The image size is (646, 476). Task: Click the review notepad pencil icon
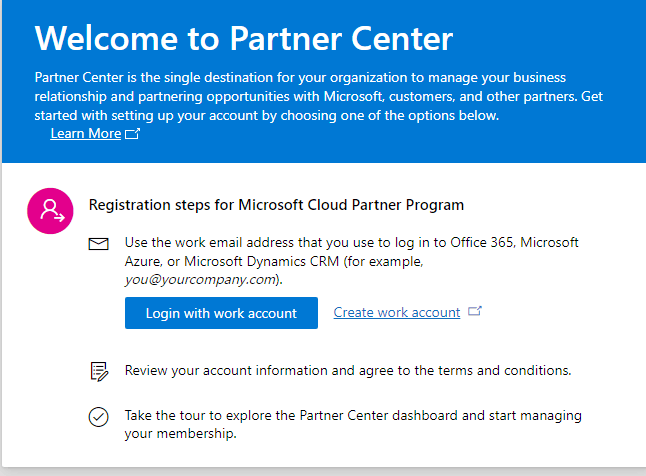[x=98, y=371]
